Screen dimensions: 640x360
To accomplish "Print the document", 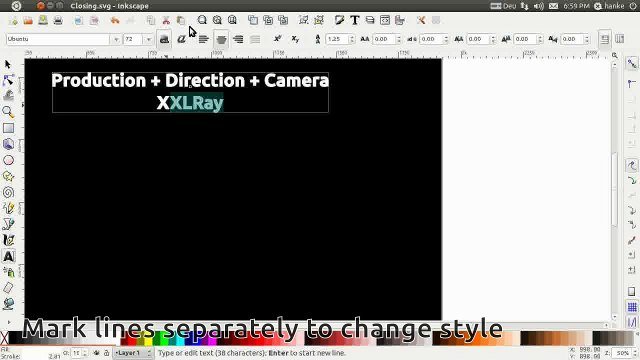I will 58,20.
